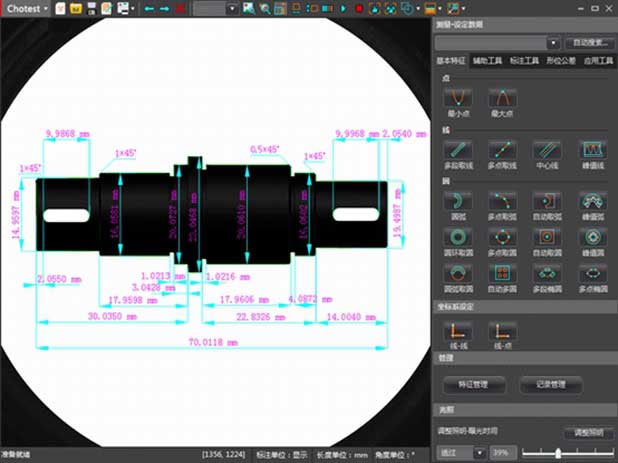Activate the 自动多圆 auto multi-circle tool

tap(501, 272)
